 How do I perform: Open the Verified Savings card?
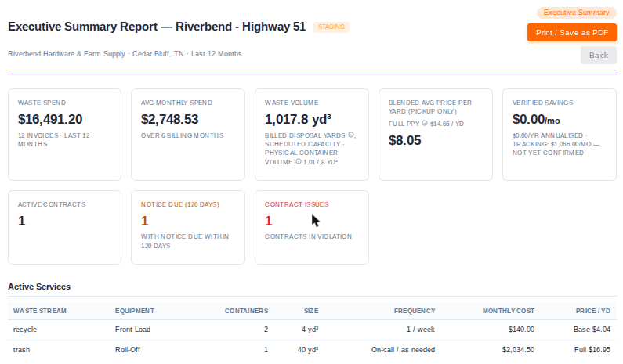[x=560, y=135]
